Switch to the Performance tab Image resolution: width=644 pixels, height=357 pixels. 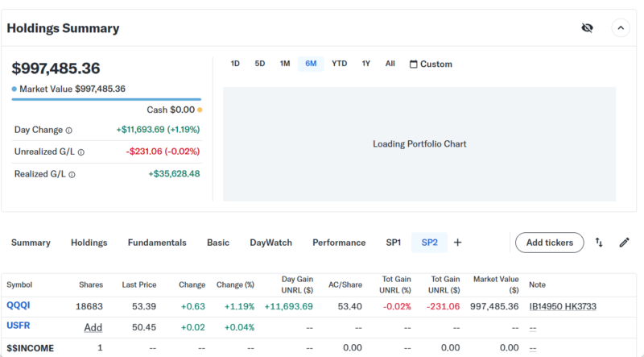coord(339,243)
